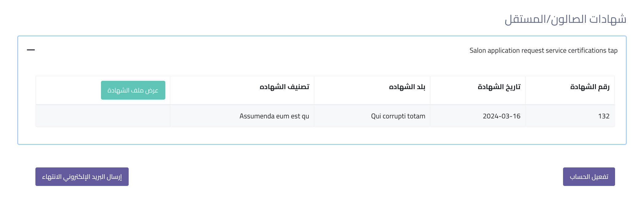
Task: Click the blank header cell area beside the teal button
Action: point(68,90)
